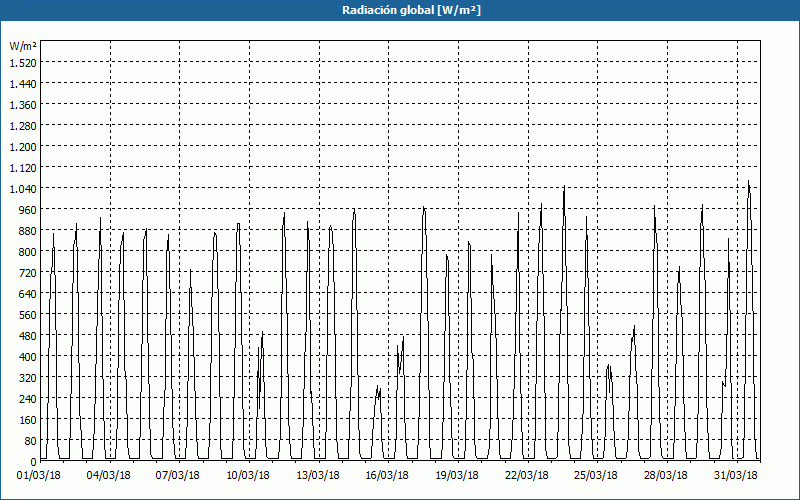Click the 28/03/18 date label
The height and width of the screenshot is (500, 800).
pos(666,476)
